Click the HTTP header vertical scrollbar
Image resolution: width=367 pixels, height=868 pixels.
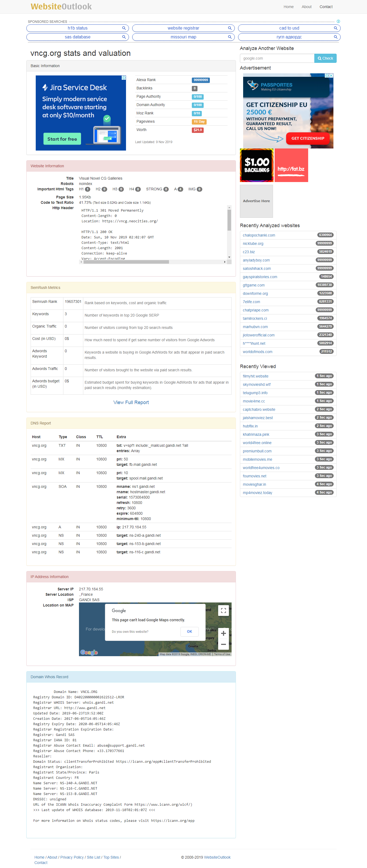click(x=229, y=220)
